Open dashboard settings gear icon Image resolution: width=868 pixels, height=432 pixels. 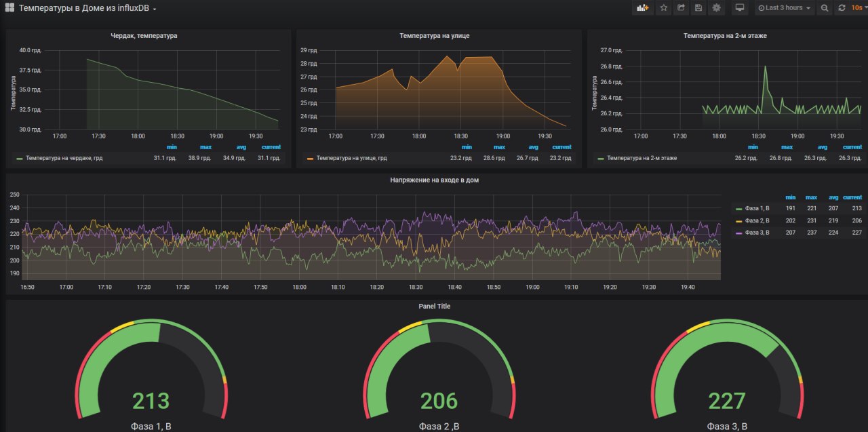point(716,8)
